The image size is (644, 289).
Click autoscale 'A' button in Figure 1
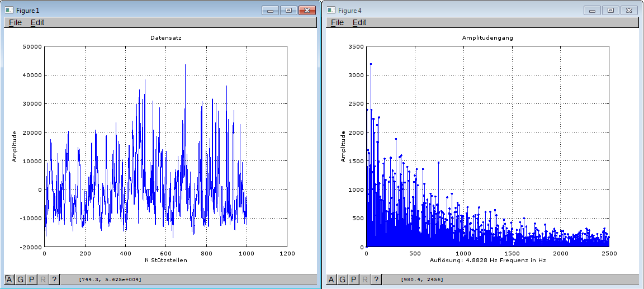[10, 279]
